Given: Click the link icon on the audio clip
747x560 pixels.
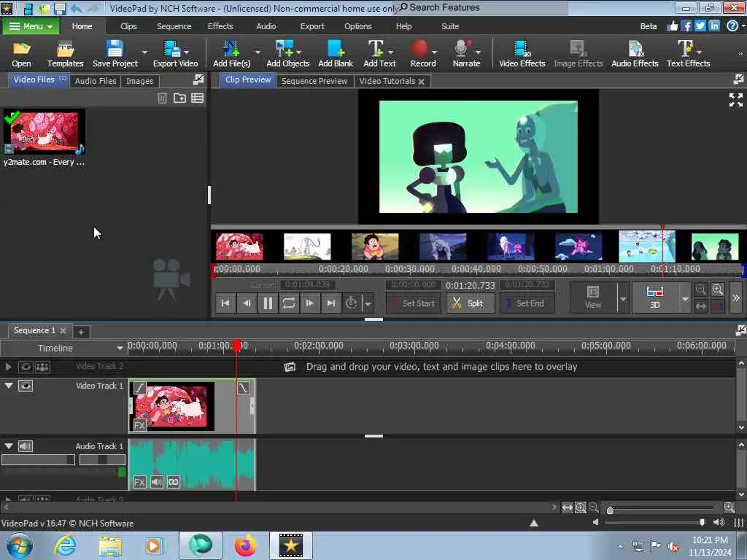Looking at the screenshot, I should [x=174, y=482].
